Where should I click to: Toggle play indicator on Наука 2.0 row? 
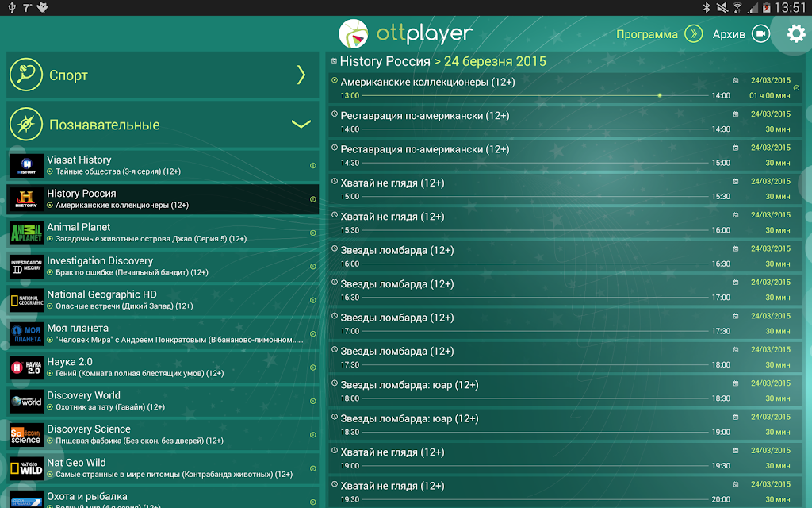pyautogui.click(x=312, y=368)
